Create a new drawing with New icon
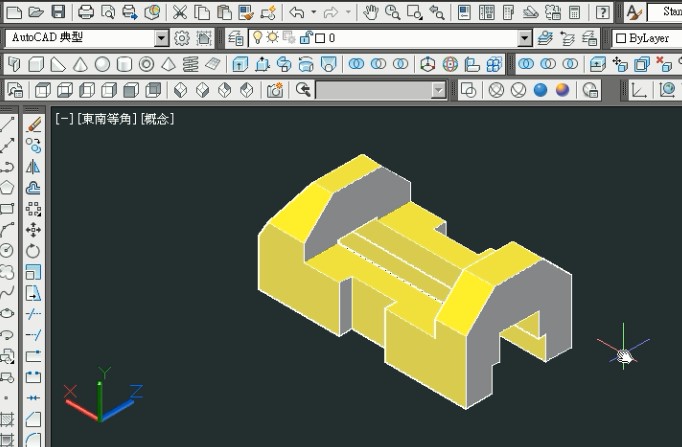The height and width of the screenshot is (447, 682). point(13,12)
